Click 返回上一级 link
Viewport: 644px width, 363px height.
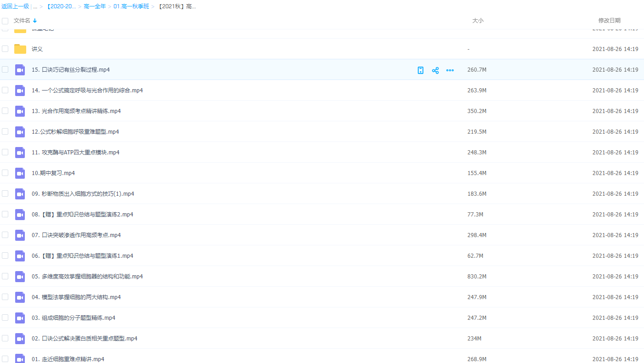pyautogui.click(x=15, y=6)
